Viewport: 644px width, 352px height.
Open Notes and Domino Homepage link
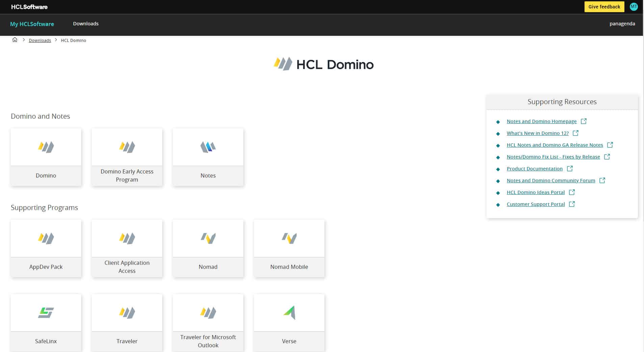(x=541, y=121)
